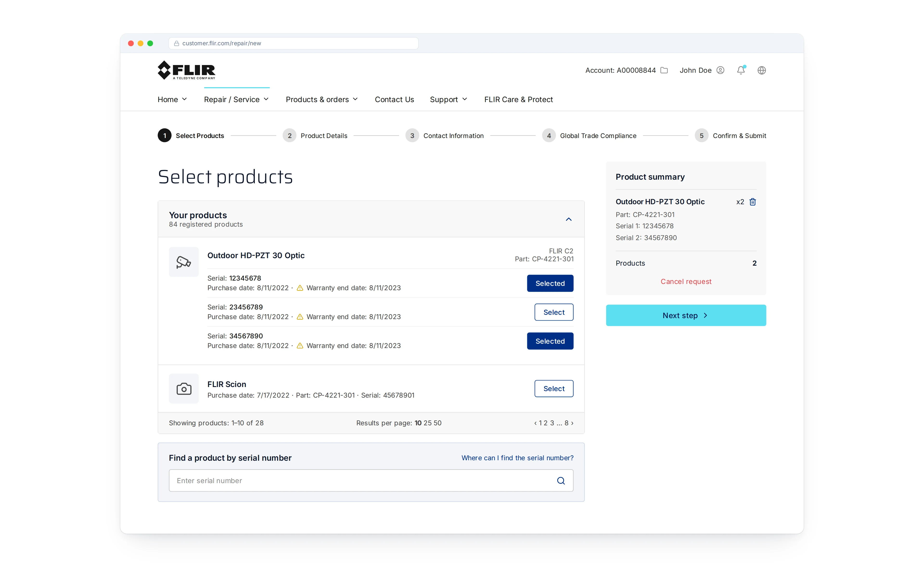Open the Repair / Service dropdown
This screenshot has width=924, height=578.
(236, 99)
